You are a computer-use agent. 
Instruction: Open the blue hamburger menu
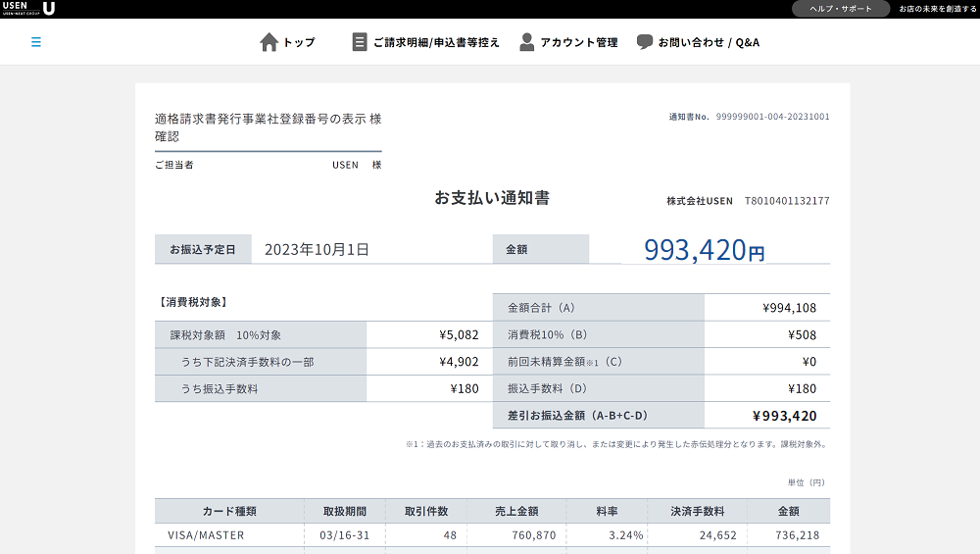(x=36, y=42)
